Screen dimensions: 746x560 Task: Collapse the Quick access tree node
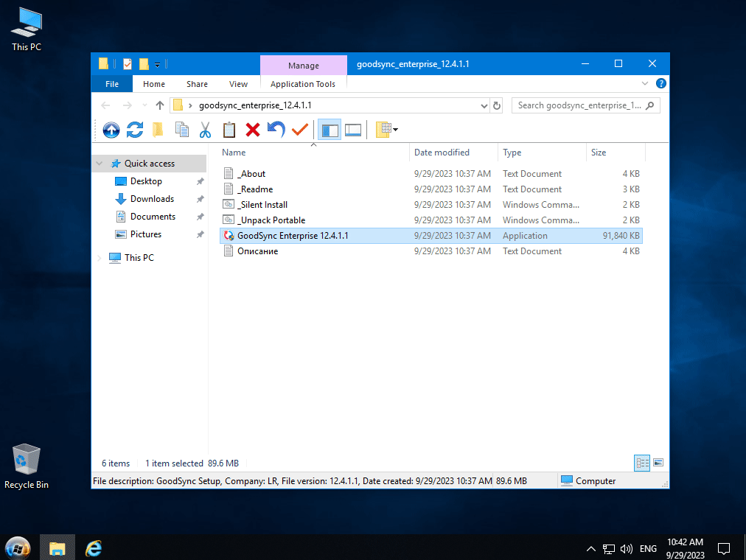[99, 164]
